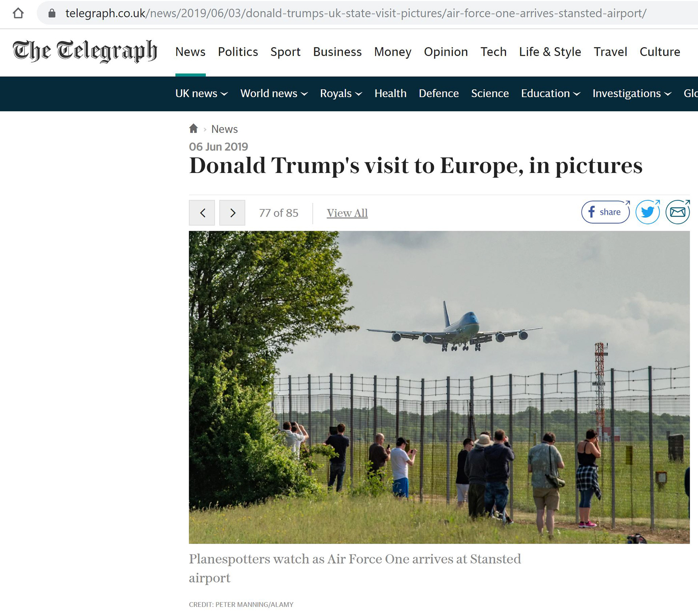Expand the Investigations dropdown
The image size is (698, 616).
point(632,93)
